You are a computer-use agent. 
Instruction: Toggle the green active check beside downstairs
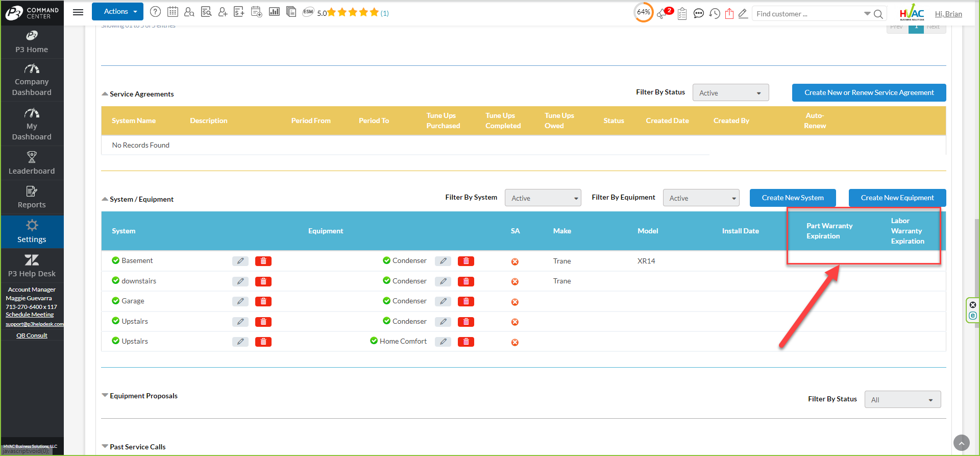click(x=116, y=280)
